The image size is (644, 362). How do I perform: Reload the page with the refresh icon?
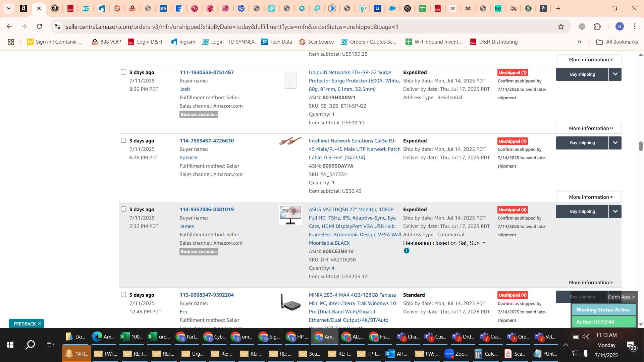tap(39, 26)
